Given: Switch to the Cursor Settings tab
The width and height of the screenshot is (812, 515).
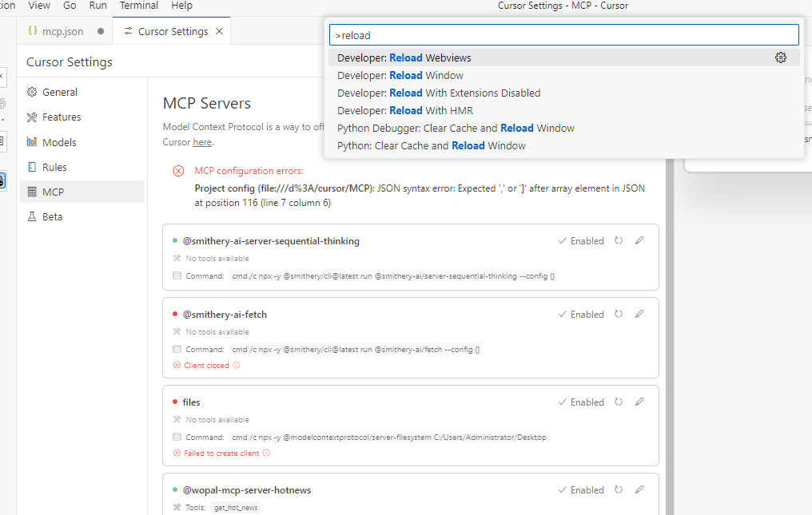Looking at the screenshot, I should pyautogui.click(x=171, y=32).
